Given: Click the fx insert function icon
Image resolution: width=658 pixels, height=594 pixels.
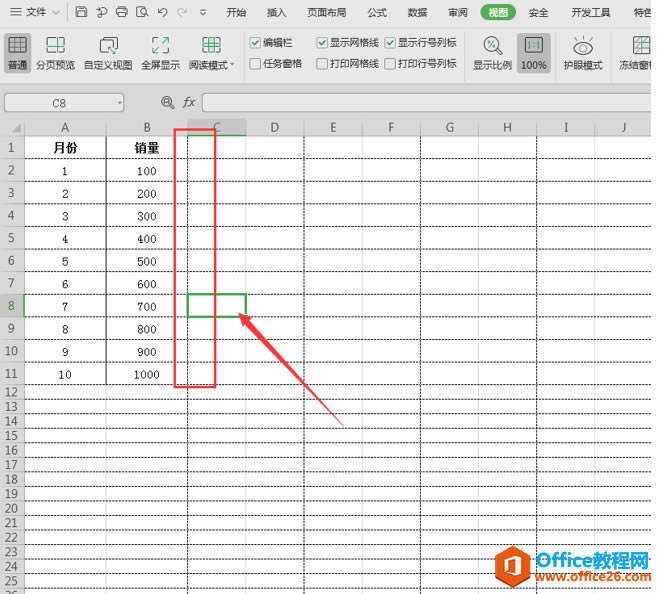Looking at the screenshot, I should coord(189,102).
